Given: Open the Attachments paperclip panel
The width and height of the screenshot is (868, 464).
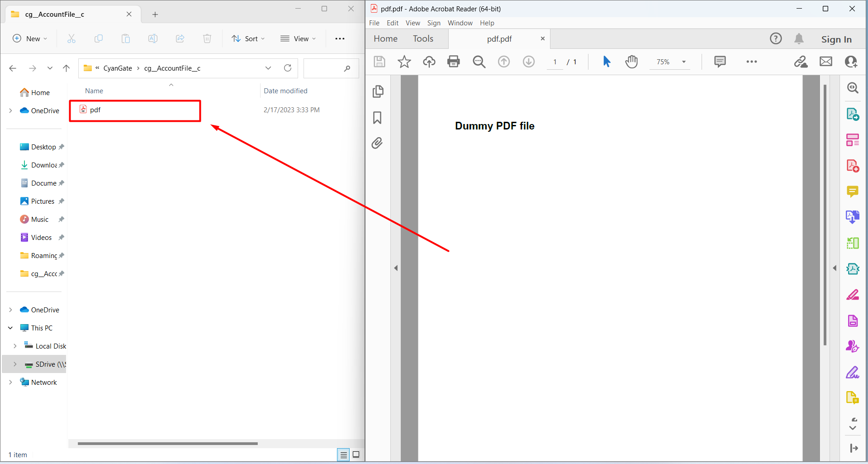Looking at the screenshot, I should click(x=377, y=144).
